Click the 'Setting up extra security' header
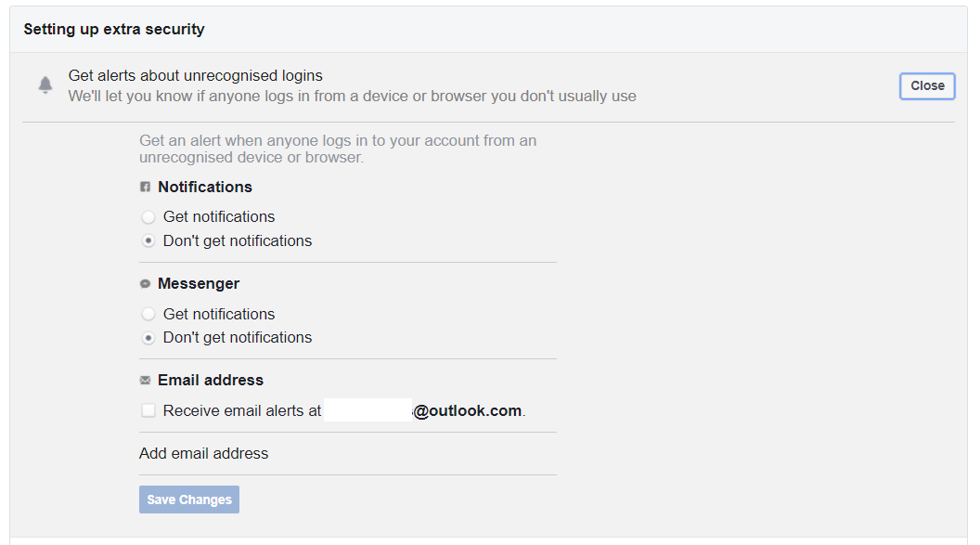Viewport: 980px width, 545px height. 114,30
